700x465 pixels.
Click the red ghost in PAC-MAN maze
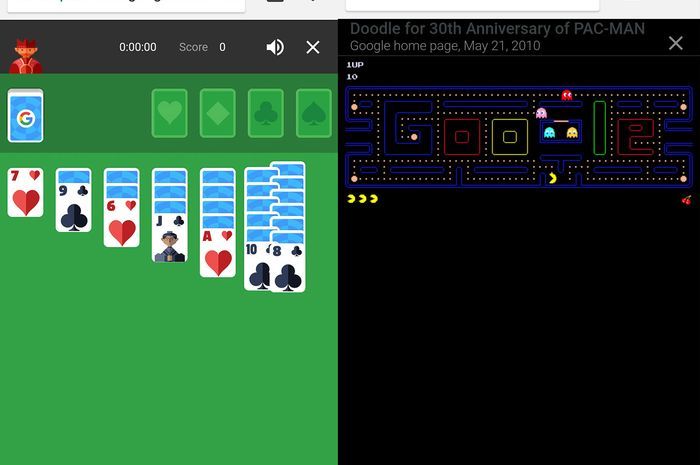click(567, 96)
